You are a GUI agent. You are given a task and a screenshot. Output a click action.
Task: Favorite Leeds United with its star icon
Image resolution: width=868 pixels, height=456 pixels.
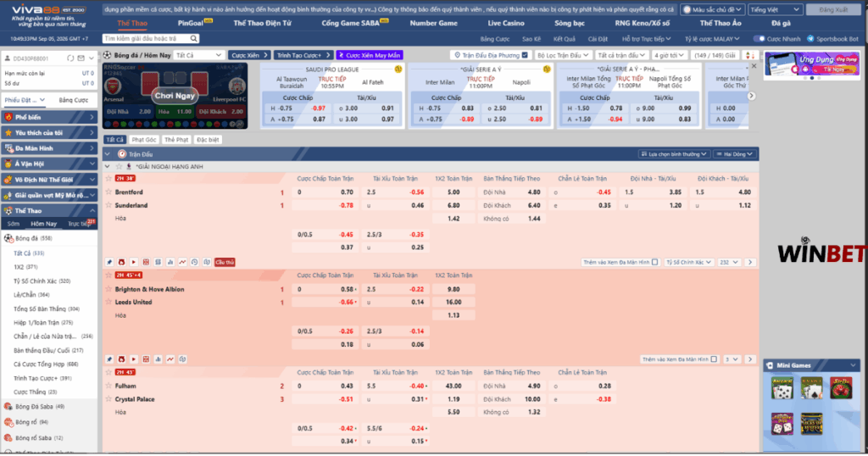coord(109,302)
